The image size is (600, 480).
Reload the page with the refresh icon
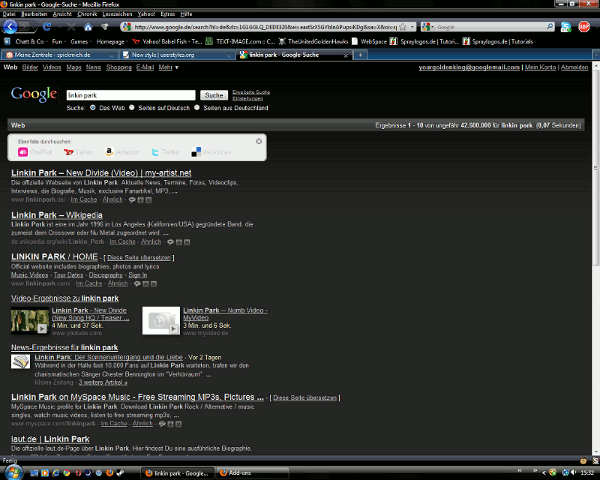coord(47,27)
